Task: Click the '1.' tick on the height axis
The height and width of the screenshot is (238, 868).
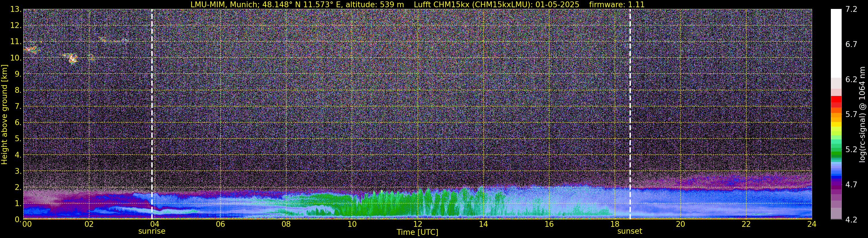Action: tap(18, 204)
